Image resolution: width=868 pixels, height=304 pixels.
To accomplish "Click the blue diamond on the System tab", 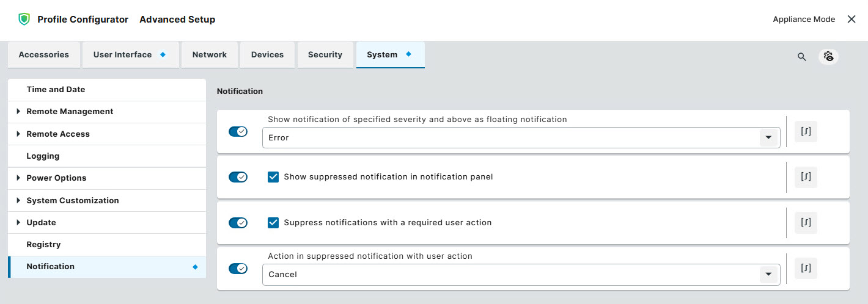I will click(408, 54).
